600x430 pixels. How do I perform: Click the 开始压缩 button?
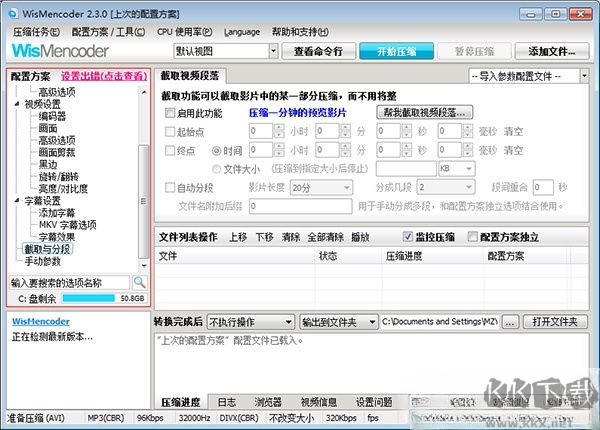pos(396,51)
